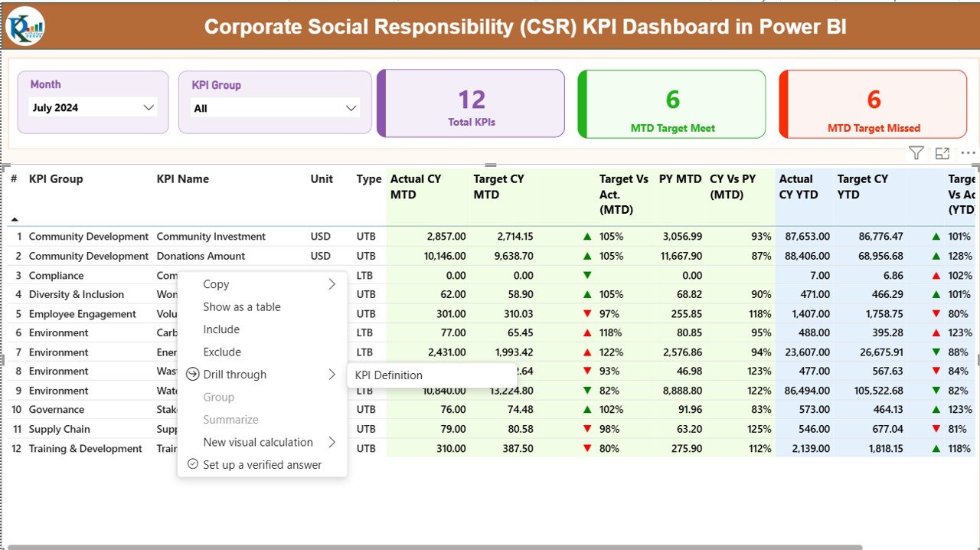This screenshot has height=550, width=980.
Task: Click the 12 Total KPIs card
Action: (470, 102)
